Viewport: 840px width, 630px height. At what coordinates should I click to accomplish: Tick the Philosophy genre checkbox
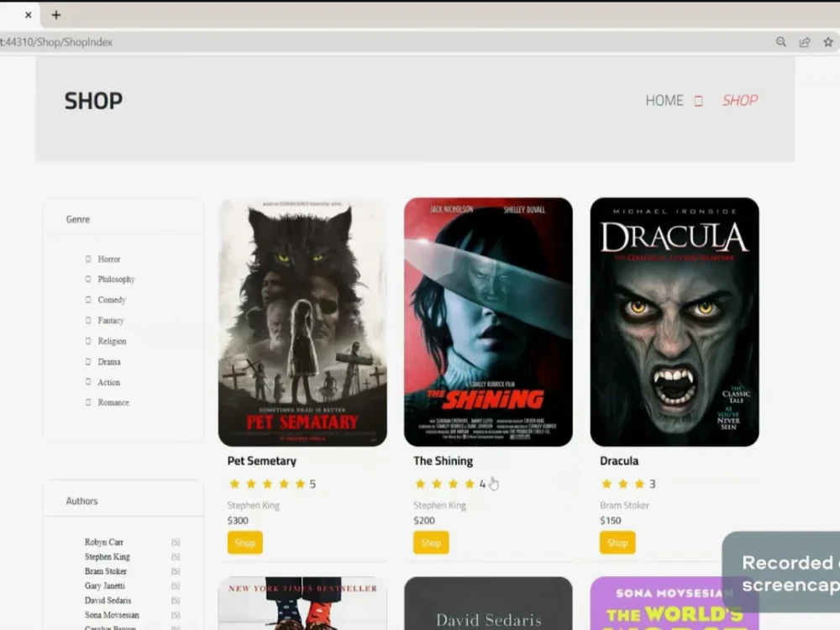point(88,279)
